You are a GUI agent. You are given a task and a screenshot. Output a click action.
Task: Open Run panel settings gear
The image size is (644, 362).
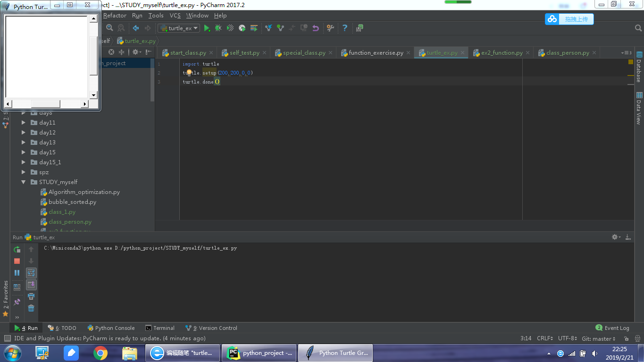616,237
